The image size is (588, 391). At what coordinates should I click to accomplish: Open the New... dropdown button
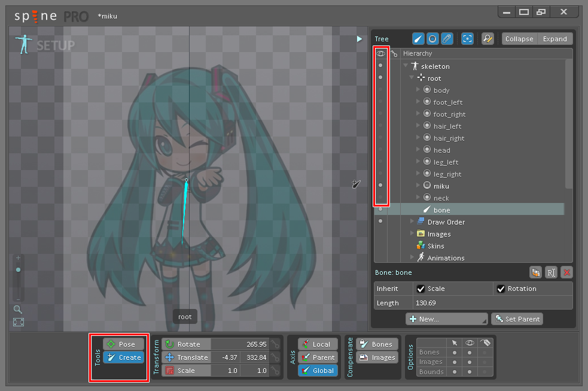point(447,319)
